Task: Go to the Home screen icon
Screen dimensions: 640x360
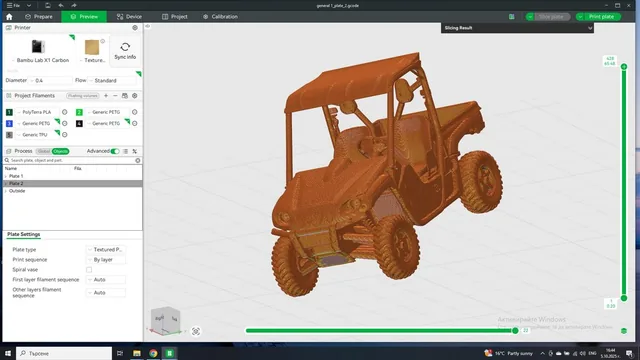Action: coord(9,17)
